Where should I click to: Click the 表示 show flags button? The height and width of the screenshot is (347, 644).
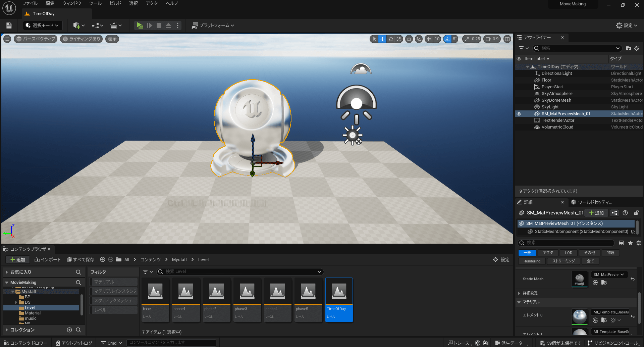[112, 39]
